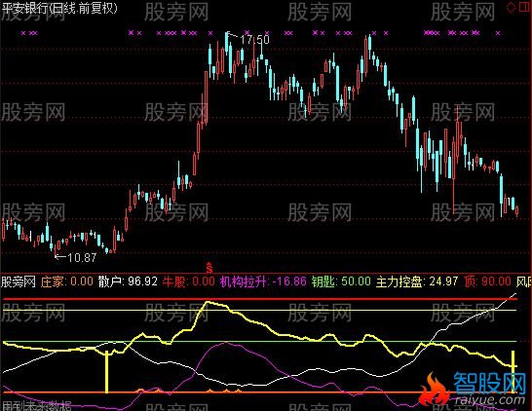Click the red diamond icon at top right
The height and width of the screenshot is (411, 532).
(511, 7)
